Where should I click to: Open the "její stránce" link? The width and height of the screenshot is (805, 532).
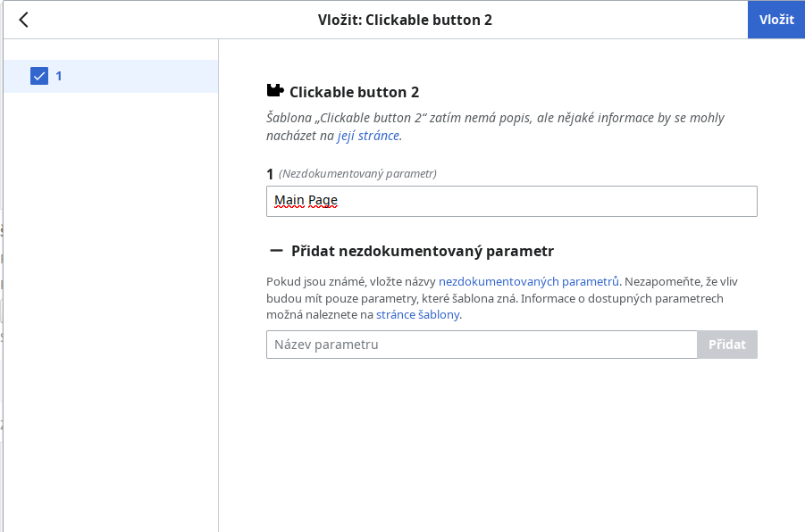click(x=369, y=136)
